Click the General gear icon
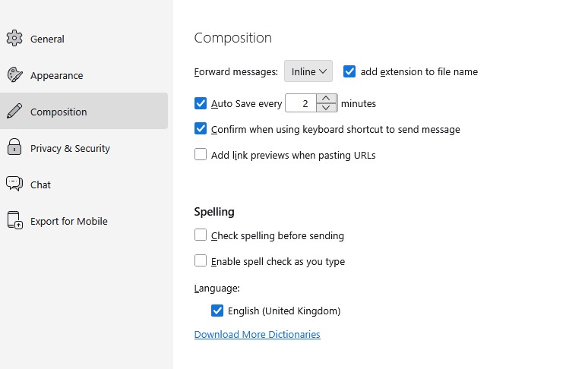588x369 pixels. tap(14, 39)
